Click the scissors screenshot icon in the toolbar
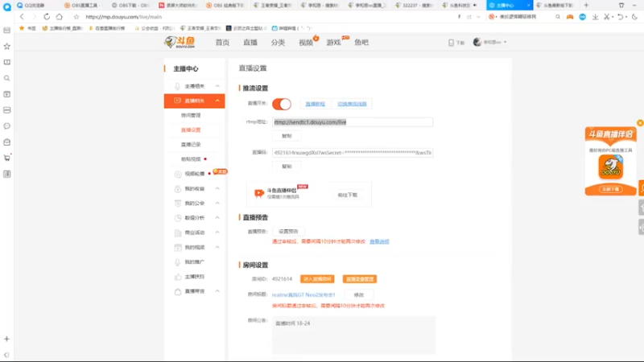The width and height of the screenshot is (644, 362). tap(607, 17)
